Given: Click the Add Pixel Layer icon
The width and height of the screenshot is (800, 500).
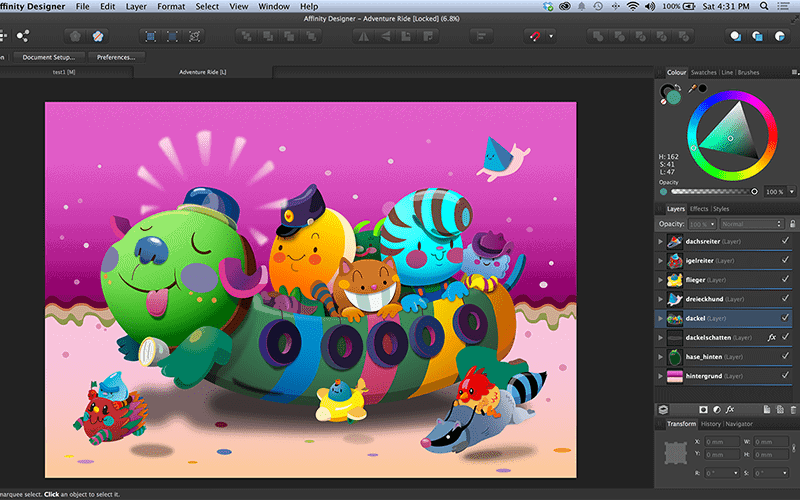Looking at the screenshot, I should tap(780, 410).
